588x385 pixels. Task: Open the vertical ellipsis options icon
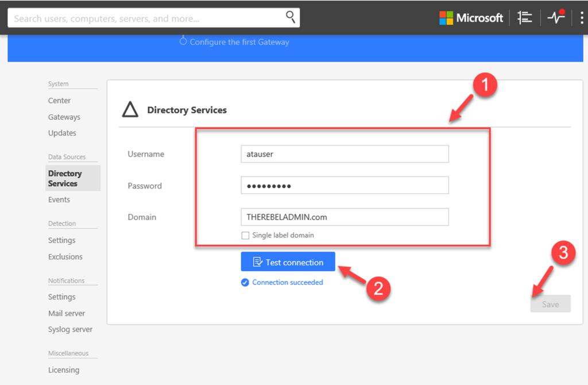582,18
